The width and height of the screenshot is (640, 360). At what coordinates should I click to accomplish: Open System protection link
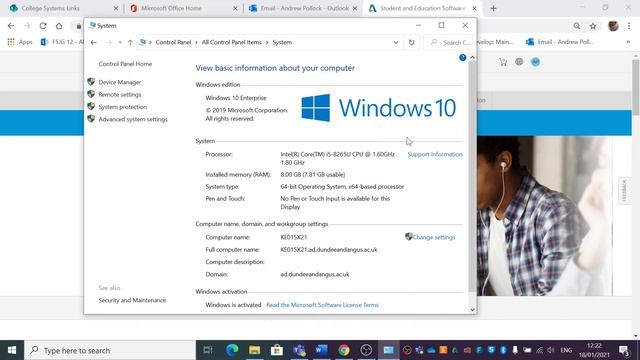(122, 107)
